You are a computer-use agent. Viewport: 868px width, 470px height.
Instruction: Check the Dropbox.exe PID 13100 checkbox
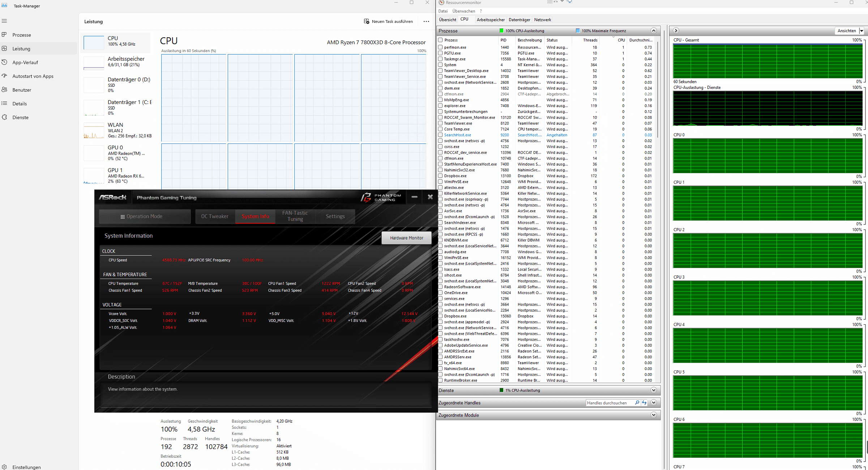click(440, 176)
